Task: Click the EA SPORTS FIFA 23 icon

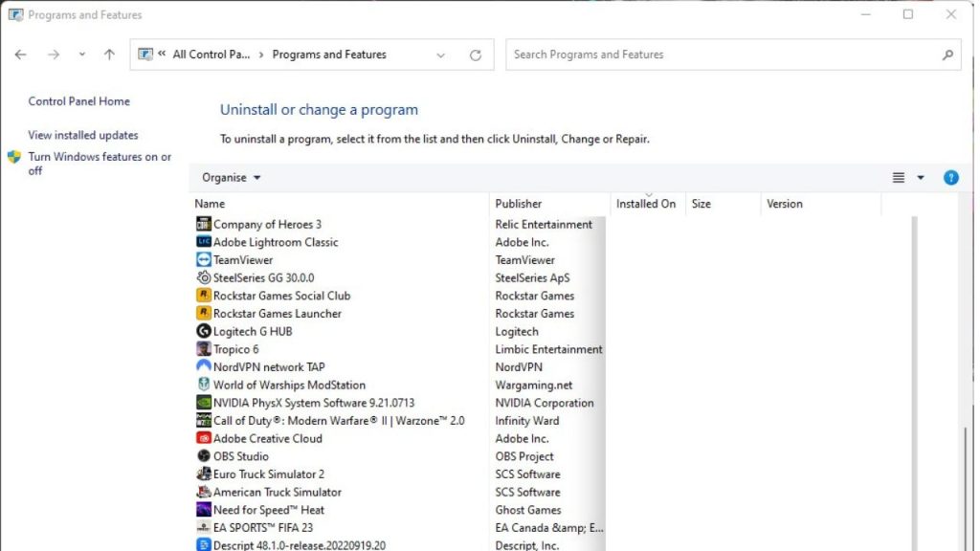Action: tap(203, 528)
